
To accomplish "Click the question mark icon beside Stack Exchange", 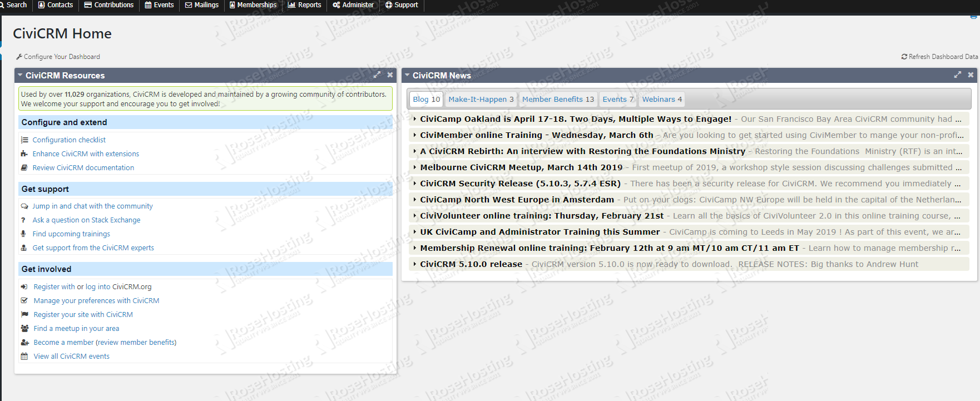I will 23,220.
